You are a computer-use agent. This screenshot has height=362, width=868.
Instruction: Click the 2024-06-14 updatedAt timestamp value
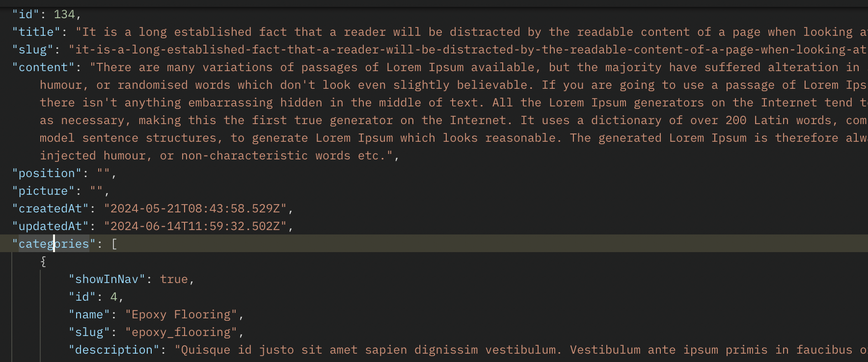click(195, 226)
